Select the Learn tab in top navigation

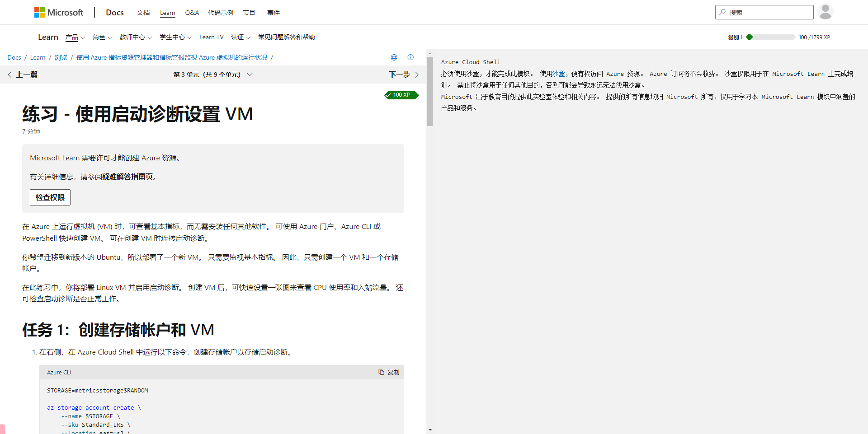click(168, 13)
